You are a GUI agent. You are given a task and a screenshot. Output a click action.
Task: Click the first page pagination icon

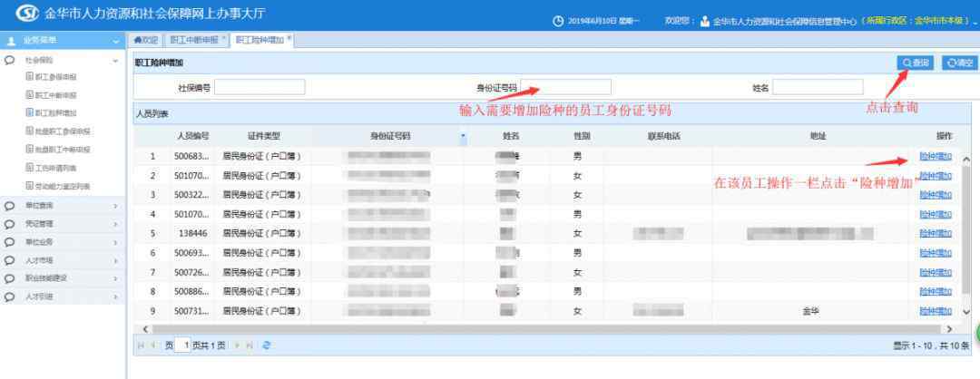(x=141, y=345)
